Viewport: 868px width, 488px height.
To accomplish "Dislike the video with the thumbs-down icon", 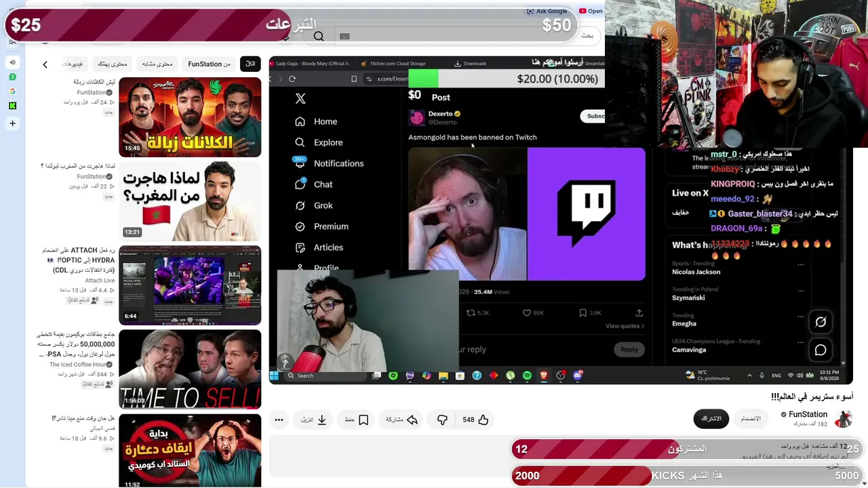I will click(442, 420).
